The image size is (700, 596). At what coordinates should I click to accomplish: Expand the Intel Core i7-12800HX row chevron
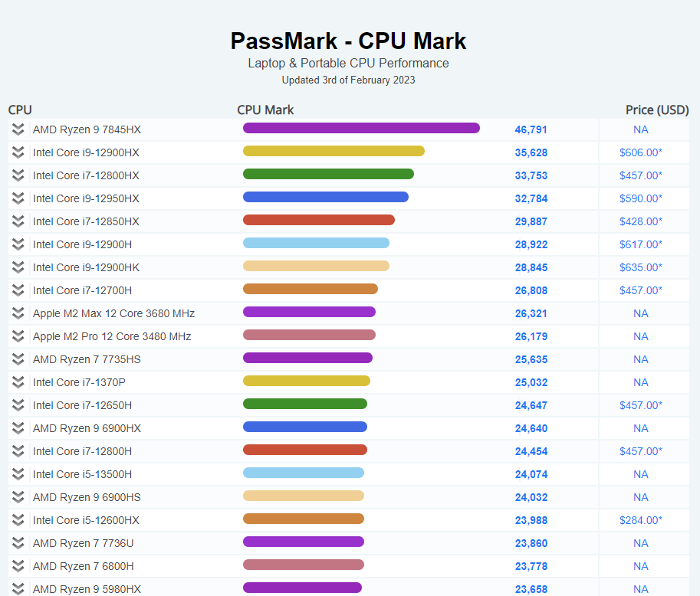[18, 175]
